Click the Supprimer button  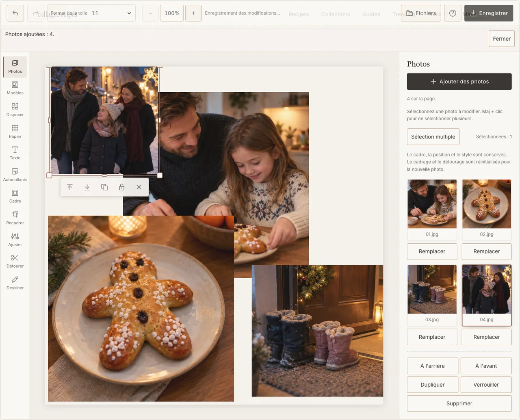point(459,403)
